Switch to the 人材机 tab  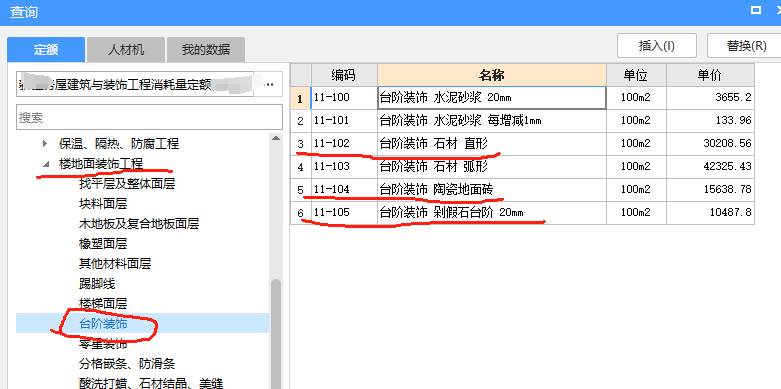coord(126,50)
